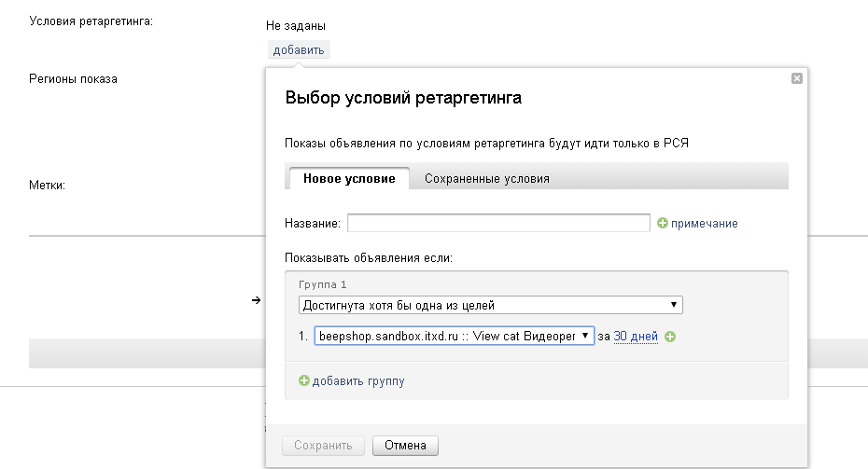Click the arrow icon left of dialog
Screen dimensions: 868x469
(255, 300)
